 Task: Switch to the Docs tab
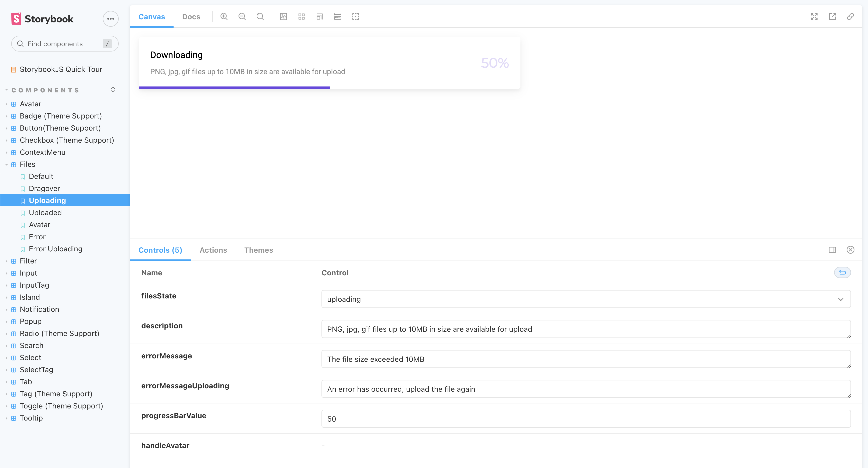tap(191, 16)
